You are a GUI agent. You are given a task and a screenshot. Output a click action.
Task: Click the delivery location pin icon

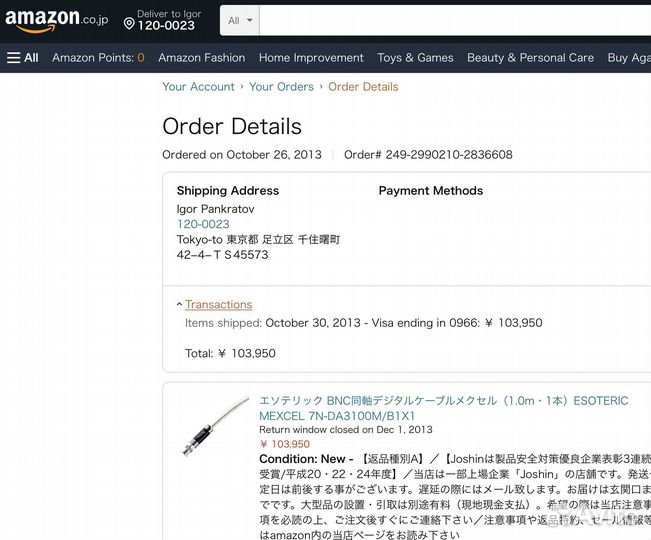(129, 24)
